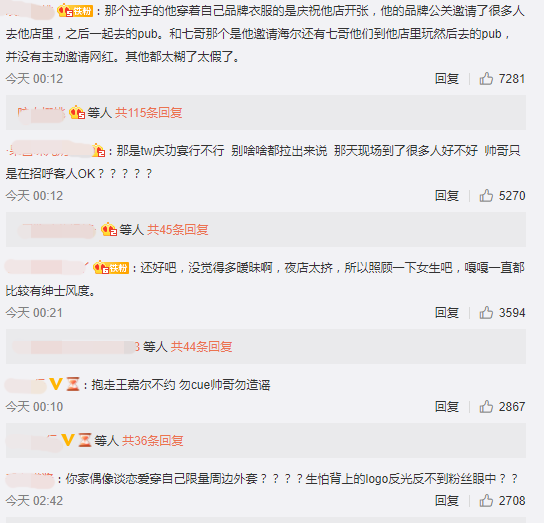Viewport: 544px width, 523px height.
Task: Click the hourglass icon beside the V badge
Action: [73, 384]
